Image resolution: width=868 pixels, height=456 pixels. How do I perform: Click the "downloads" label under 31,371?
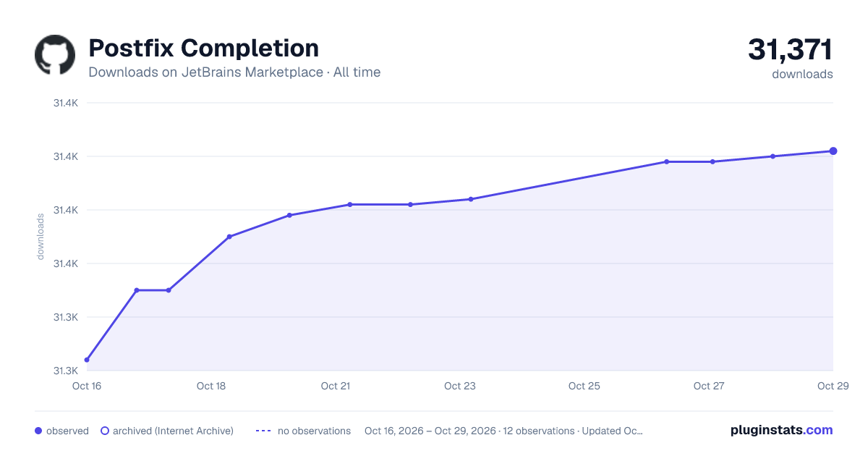802,74
